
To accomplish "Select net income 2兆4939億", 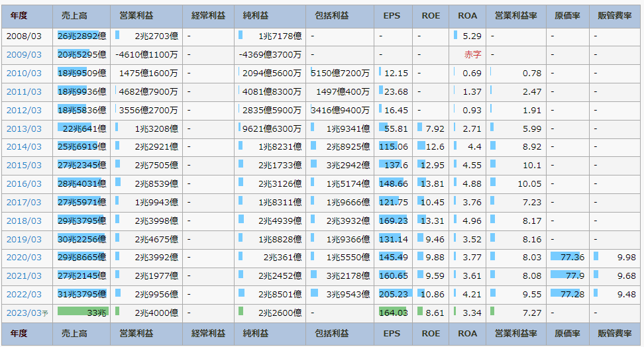I will (x=280, y=221).
